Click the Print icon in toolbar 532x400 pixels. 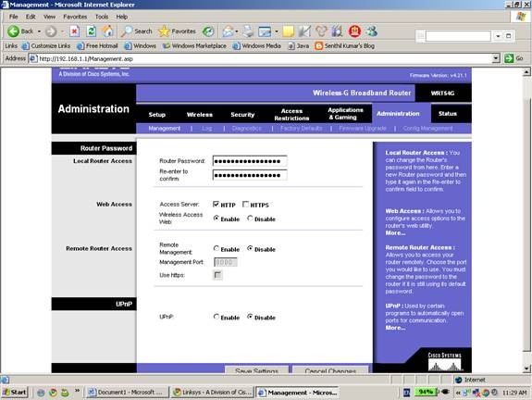click(248, 31)
